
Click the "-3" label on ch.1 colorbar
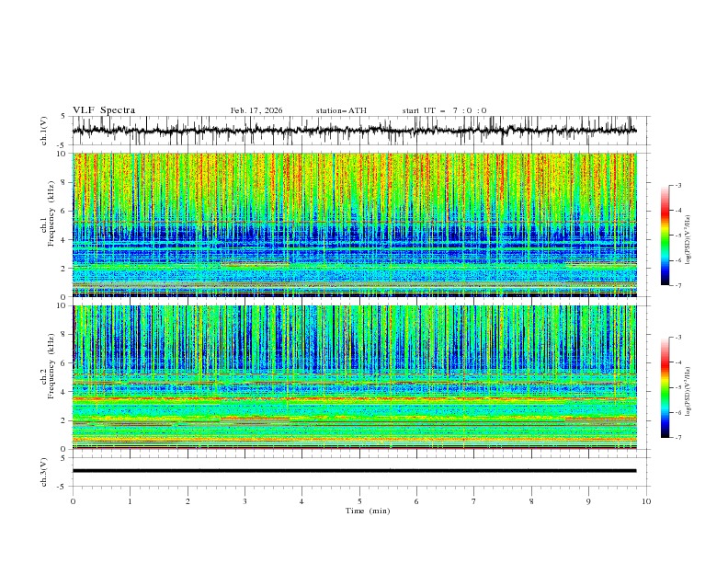[x=677, y=185]
